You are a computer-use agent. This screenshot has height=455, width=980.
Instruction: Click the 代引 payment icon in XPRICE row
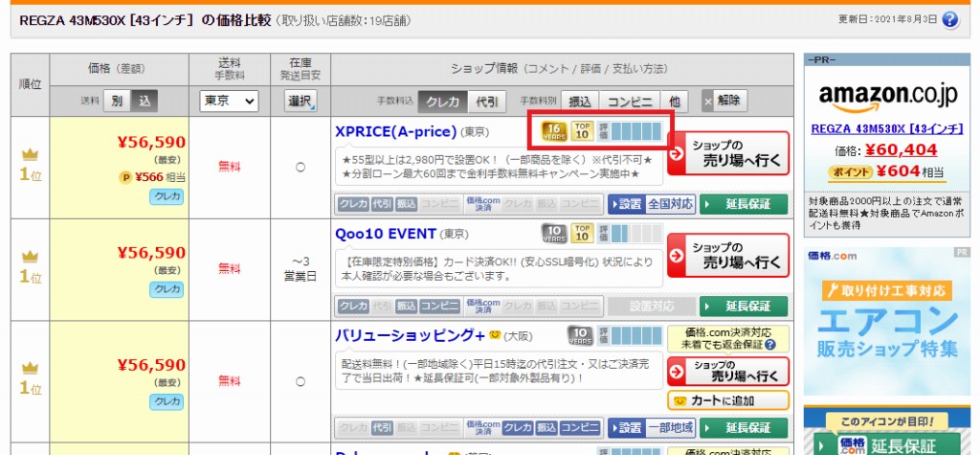pos(383,204)
